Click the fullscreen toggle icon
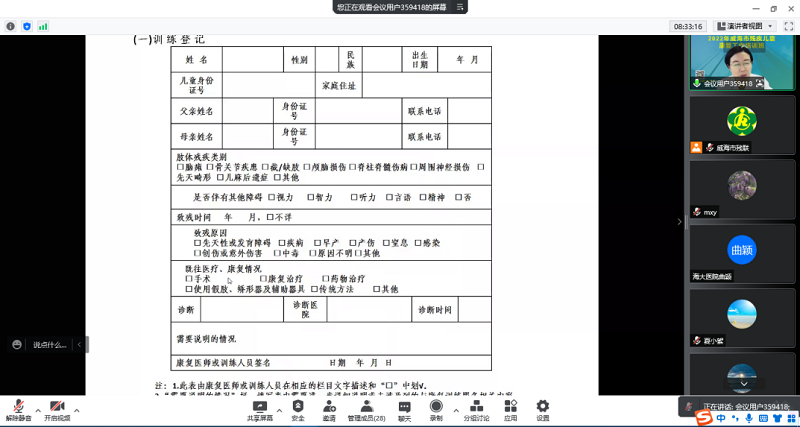Image resolution: width=800 pixels, height=427 pixels. pos(788,26)
